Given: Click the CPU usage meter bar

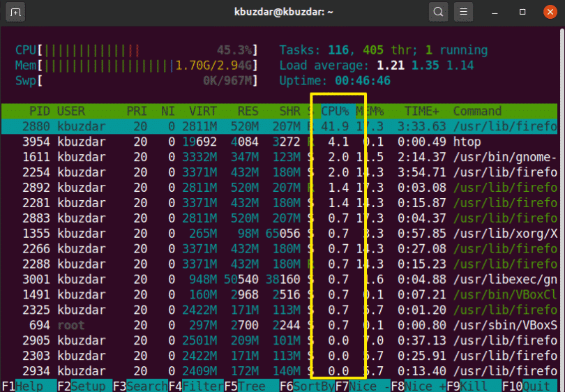Looking at the screenshot, I should click(137, 50).
